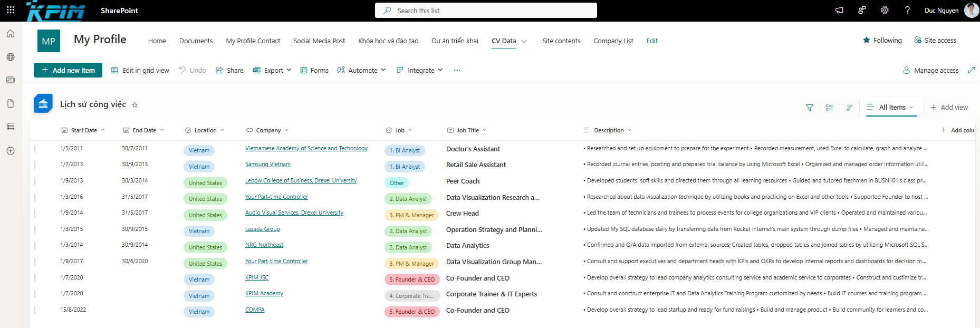Image resolution: width=980 pixels, height=328 pixels.
Task: Click Edit in grid view
Action: (140, 70)
